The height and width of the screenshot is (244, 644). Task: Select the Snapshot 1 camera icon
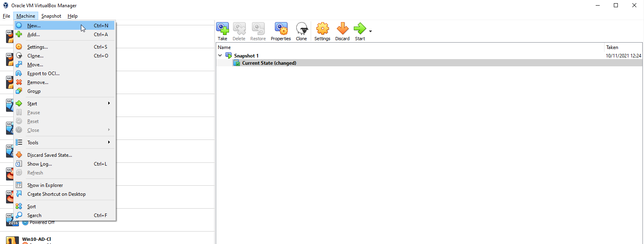(x=229, y=55)
